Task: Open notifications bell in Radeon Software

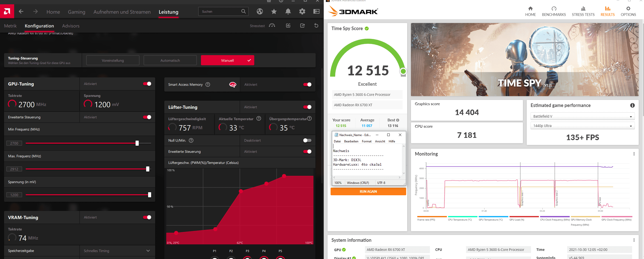Action: pyautogui.click(x=288, y=11)
